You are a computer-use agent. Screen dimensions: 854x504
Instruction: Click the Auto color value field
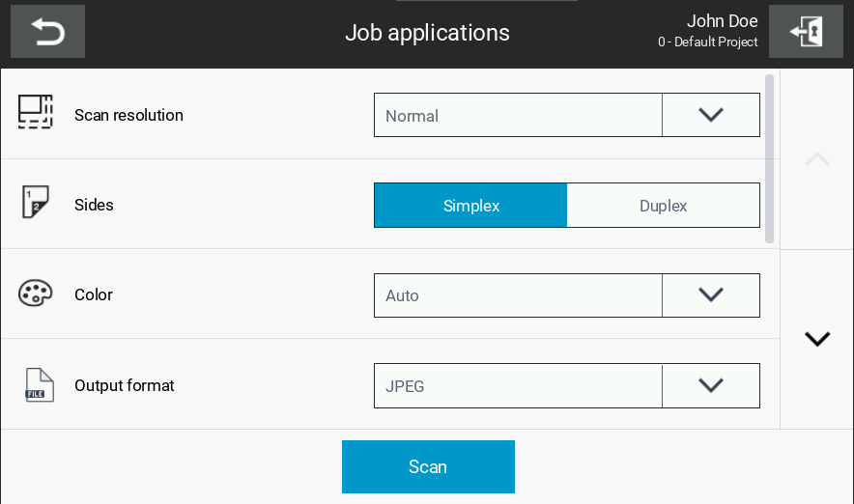518,295
